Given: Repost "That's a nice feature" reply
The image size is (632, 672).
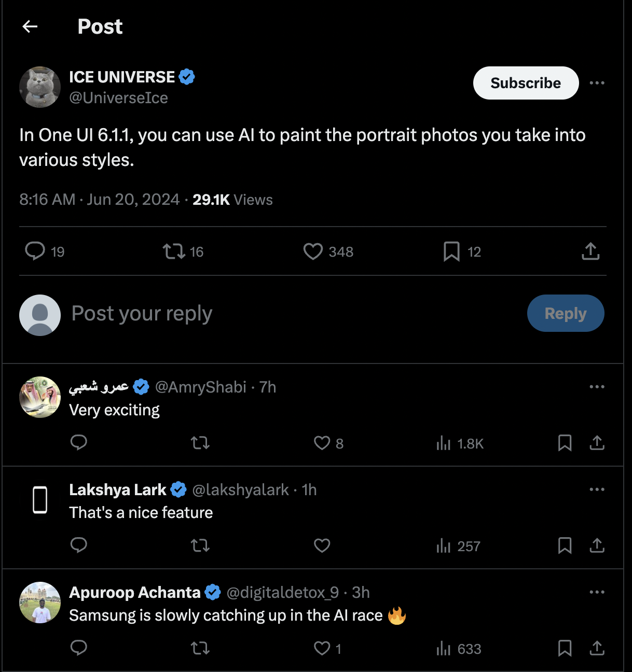Looking at the screenshot, I should click(x=200, y=545).
